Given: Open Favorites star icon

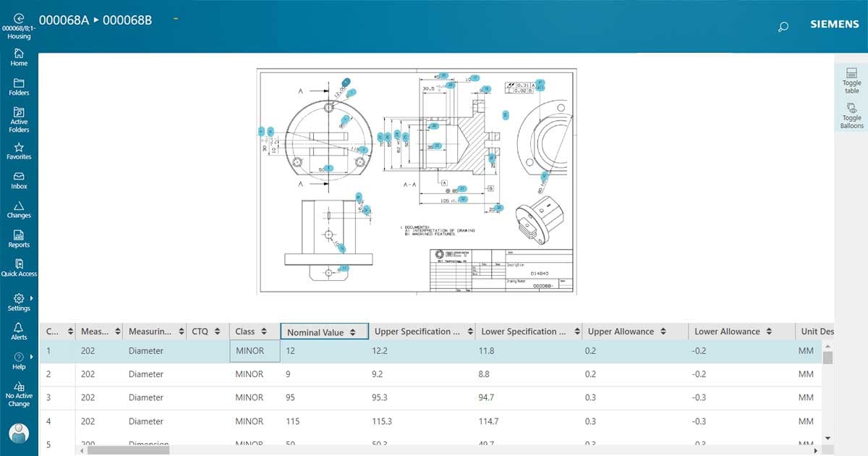Looking at the screenshot, I should click(19, 151).
